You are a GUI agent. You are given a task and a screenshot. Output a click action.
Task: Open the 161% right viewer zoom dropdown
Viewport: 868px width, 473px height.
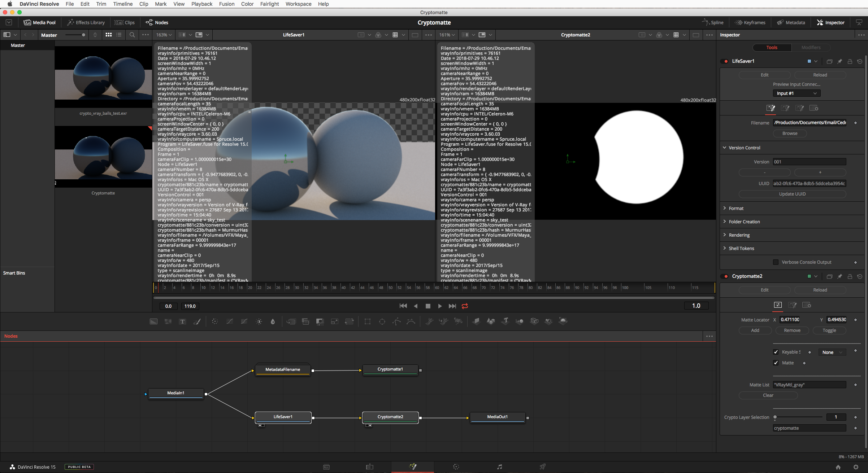[x=447, y=35]
